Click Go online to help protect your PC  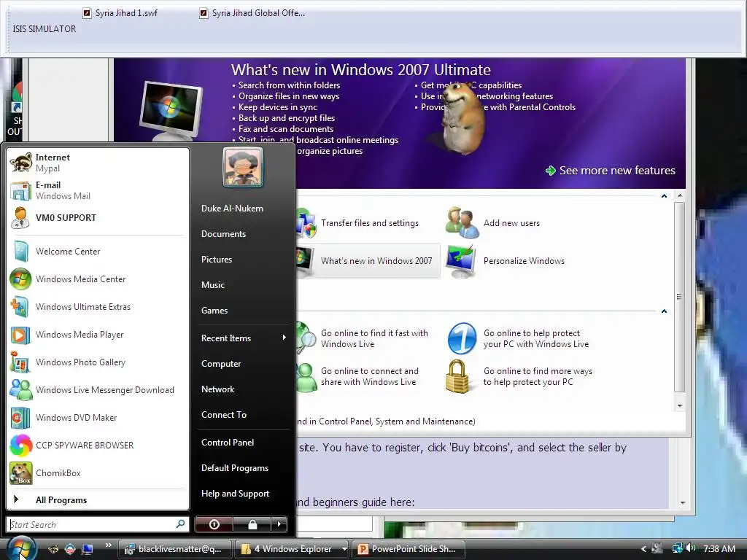519,338
